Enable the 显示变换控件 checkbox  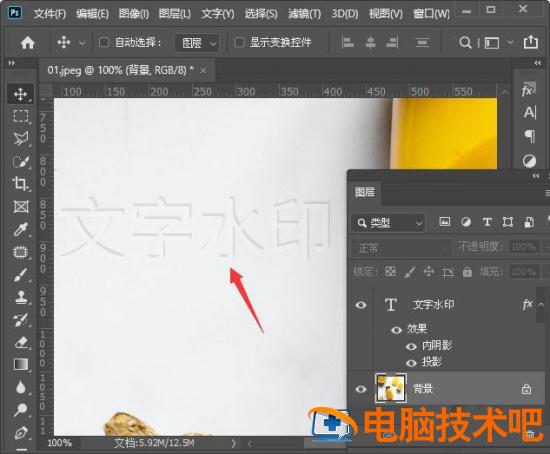(x=239, y=42)
